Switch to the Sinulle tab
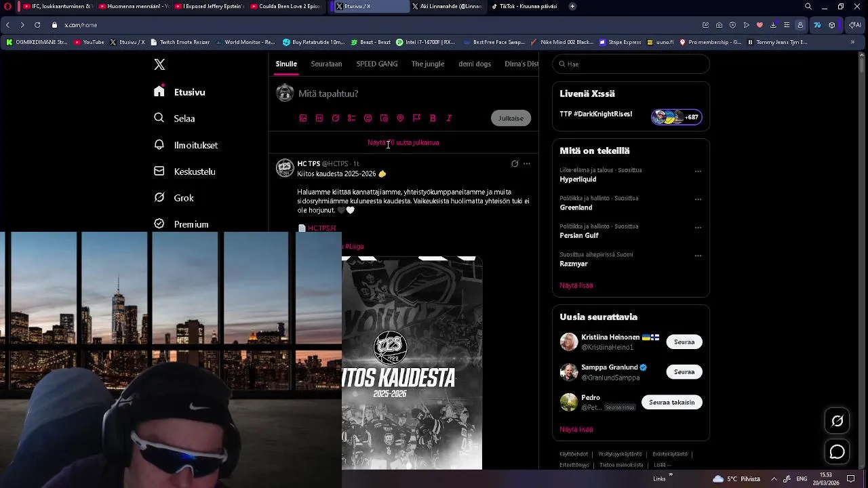Viewport: 868px width, 488px height. [x=286, y=64]
